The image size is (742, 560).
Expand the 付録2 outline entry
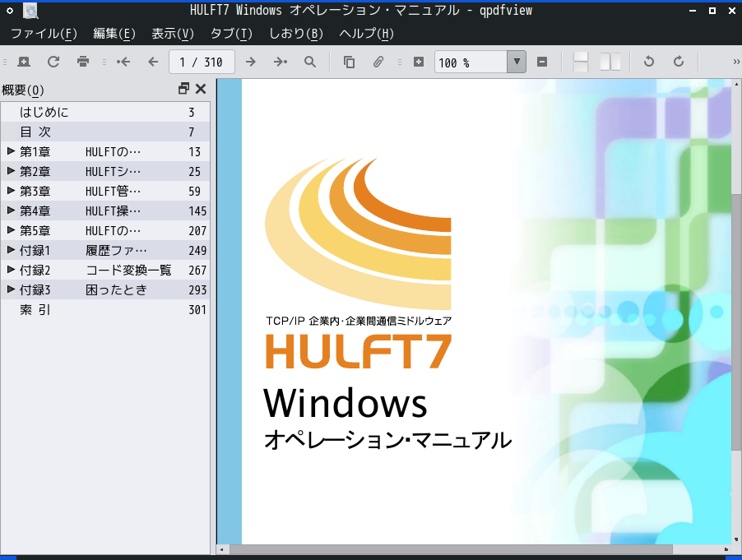11,270
